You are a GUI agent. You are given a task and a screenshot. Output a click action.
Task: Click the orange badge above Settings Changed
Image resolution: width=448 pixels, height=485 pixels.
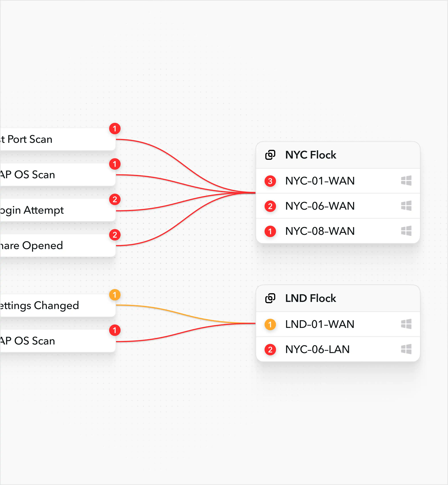coord(115,295)
